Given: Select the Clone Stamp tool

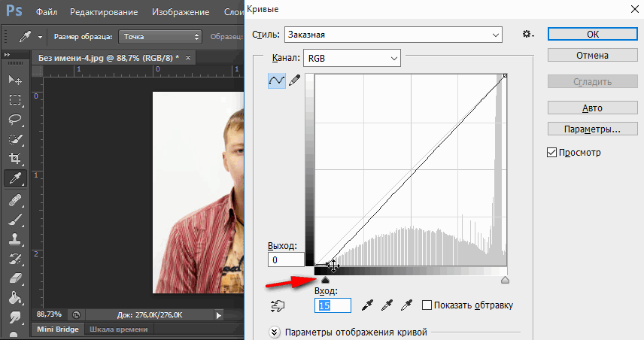Looking at the screenshot, I should [x=14, y=239].
